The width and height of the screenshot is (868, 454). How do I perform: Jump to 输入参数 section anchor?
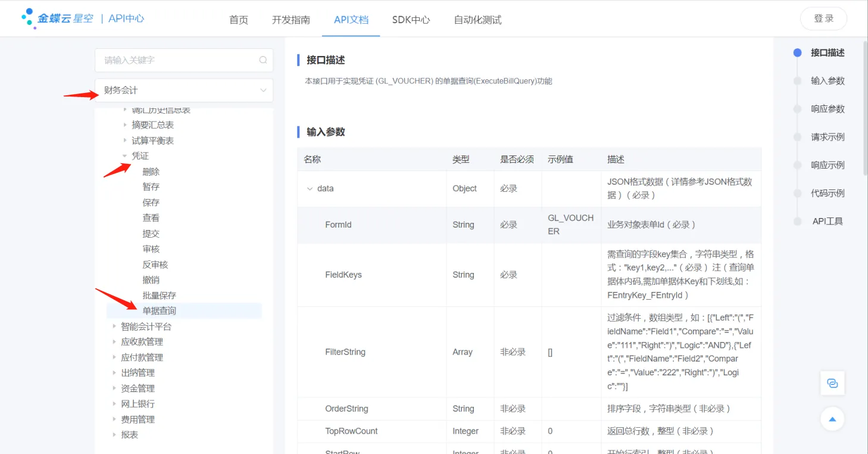828,81
